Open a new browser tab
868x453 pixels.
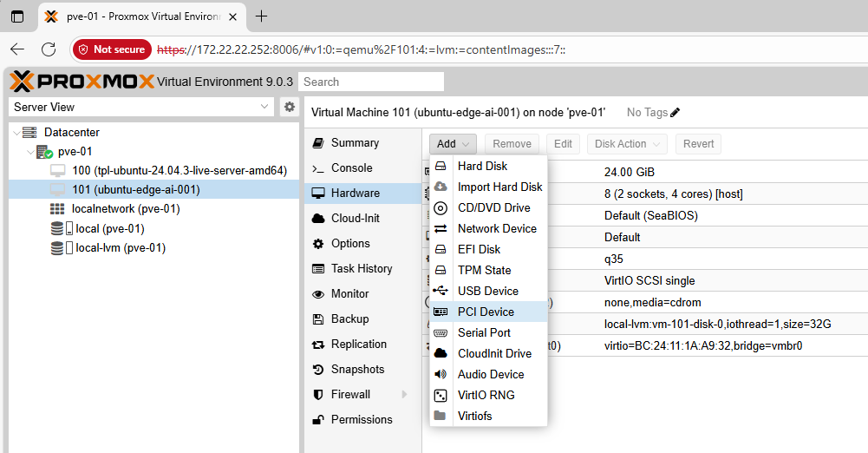[x=262, y=16]
